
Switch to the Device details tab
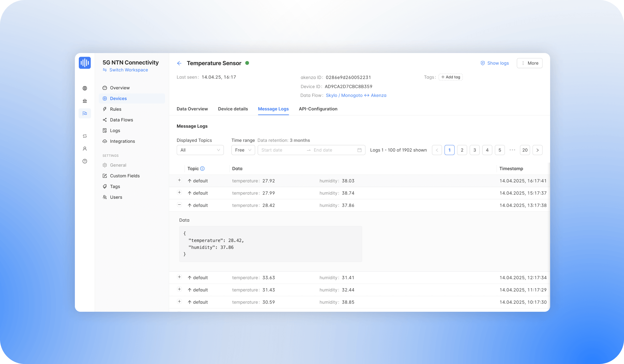click(233, 109)
